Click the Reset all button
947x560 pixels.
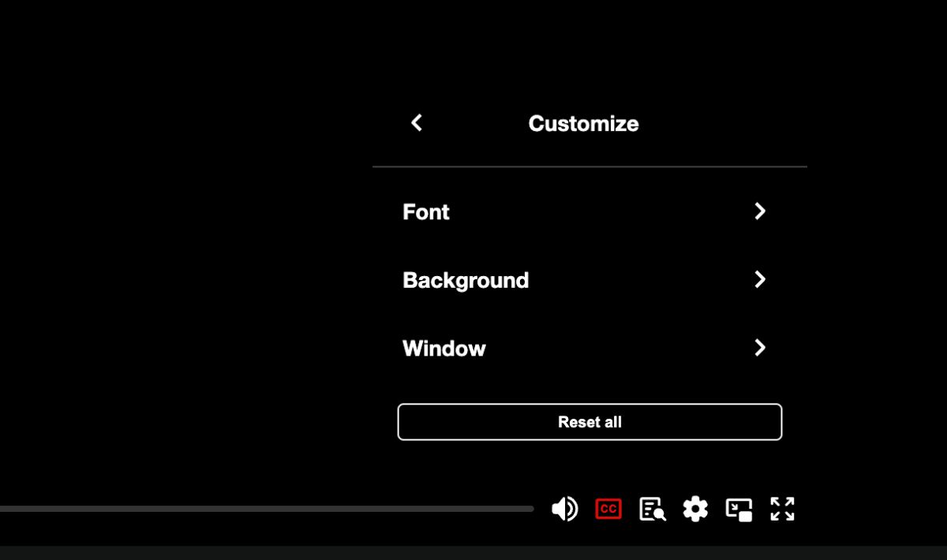pyautogui.click(x=590, y=422)
